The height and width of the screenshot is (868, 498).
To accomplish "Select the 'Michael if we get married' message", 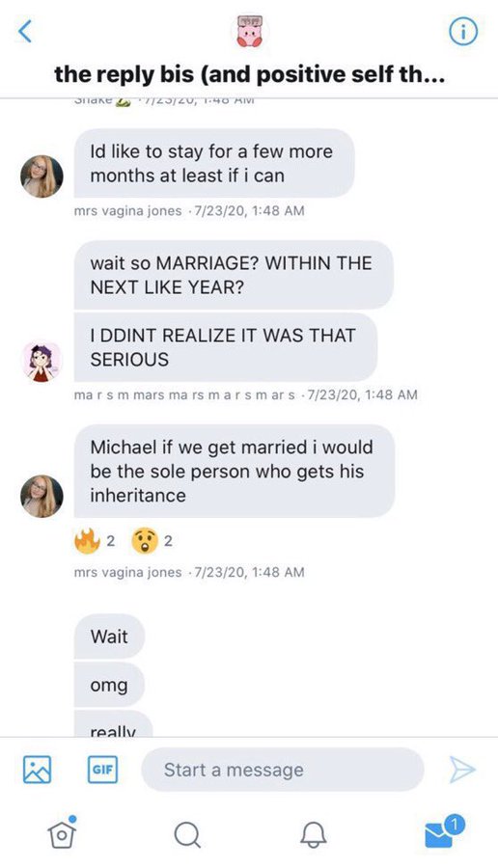I will [x=235, y=471].
